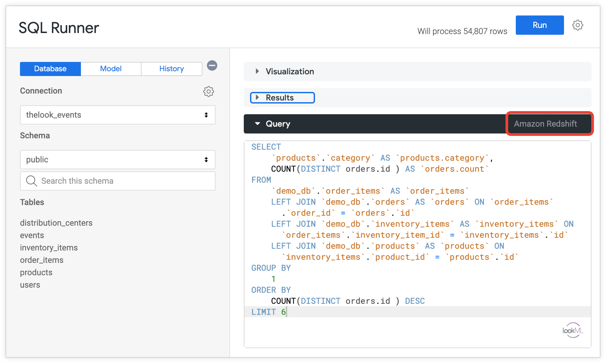Switch to the Model tab
Screen dimensions: 606x364
click(111, 69)
